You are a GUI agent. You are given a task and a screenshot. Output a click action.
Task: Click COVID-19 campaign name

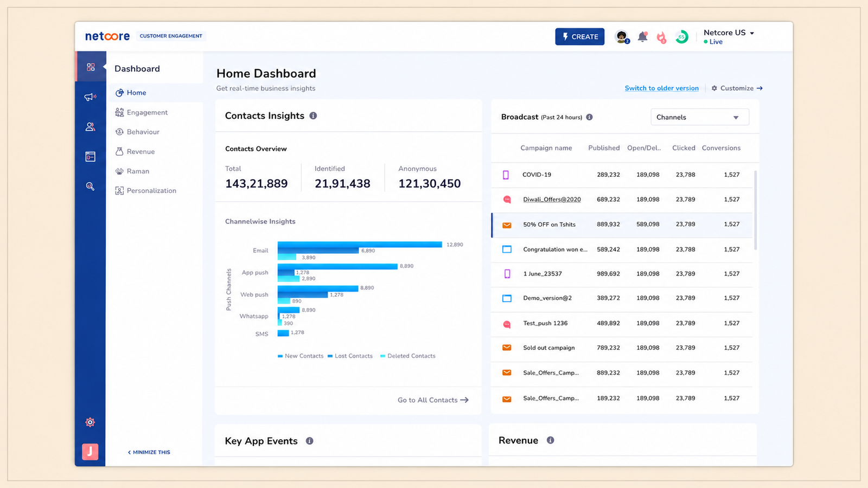537,175
